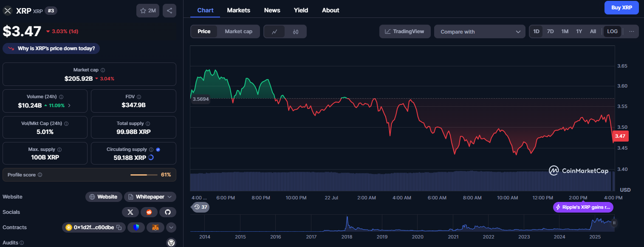Image resolution: width=644 pixels, height=247 pixels.
Task: Share the XRP page using the share icon
Action: [169, 11]
